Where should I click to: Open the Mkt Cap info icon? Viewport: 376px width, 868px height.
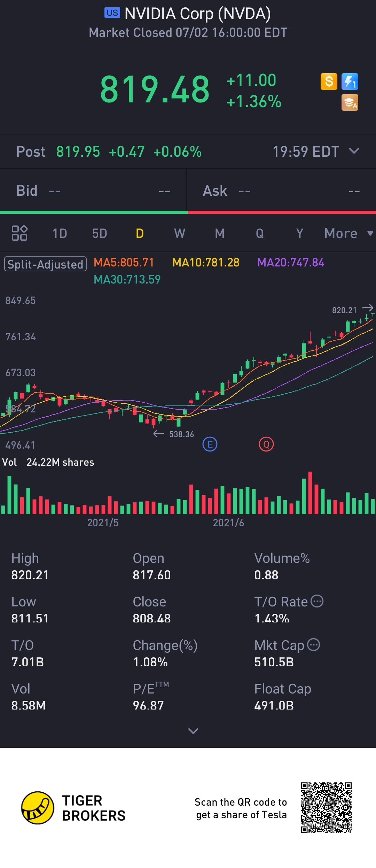314,645
